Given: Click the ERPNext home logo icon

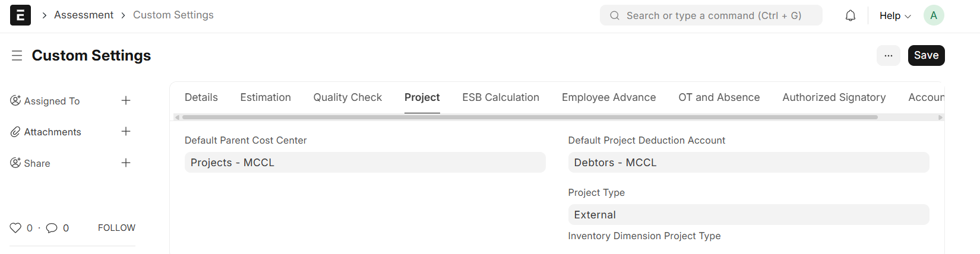Looking at the screenshot, I should (20, 15).
